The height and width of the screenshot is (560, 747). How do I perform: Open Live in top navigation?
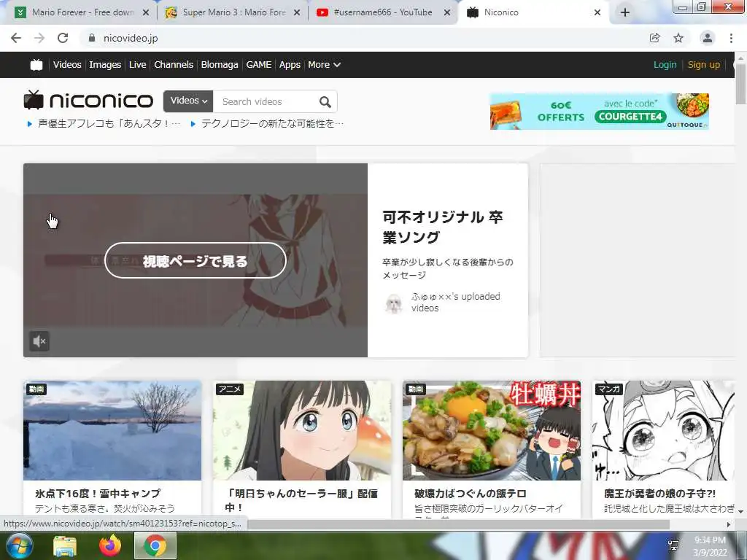tap(138, 64)
